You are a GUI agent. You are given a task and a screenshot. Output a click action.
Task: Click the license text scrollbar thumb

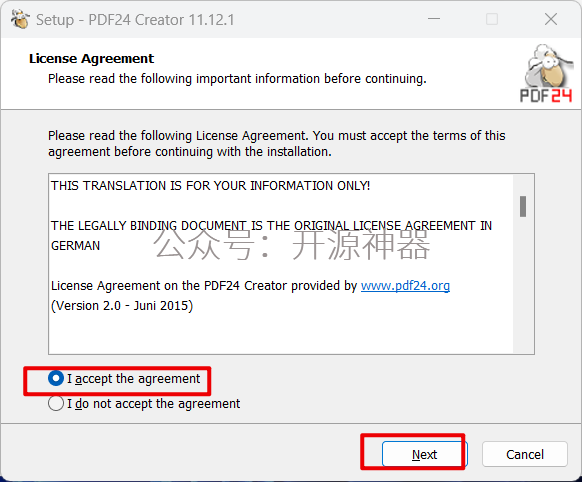click(523, 206)
